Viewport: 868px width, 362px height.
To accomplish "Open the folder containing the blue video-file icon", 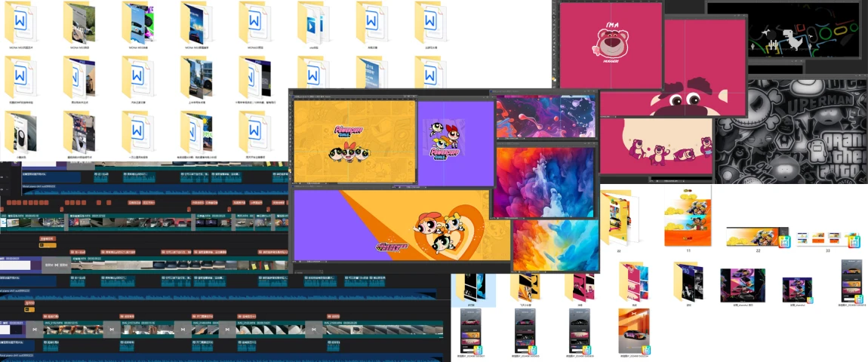I will point(313,23).
